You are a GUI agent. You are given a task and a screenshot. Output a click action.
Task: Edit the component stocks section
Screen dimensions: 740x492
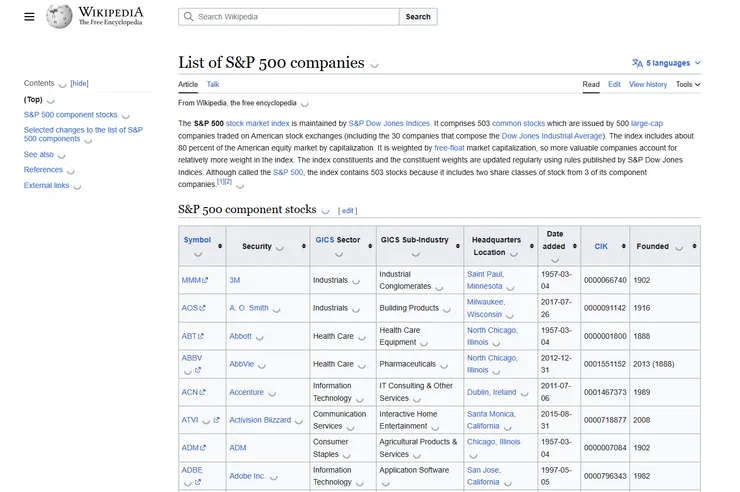(x=347, y=211)
